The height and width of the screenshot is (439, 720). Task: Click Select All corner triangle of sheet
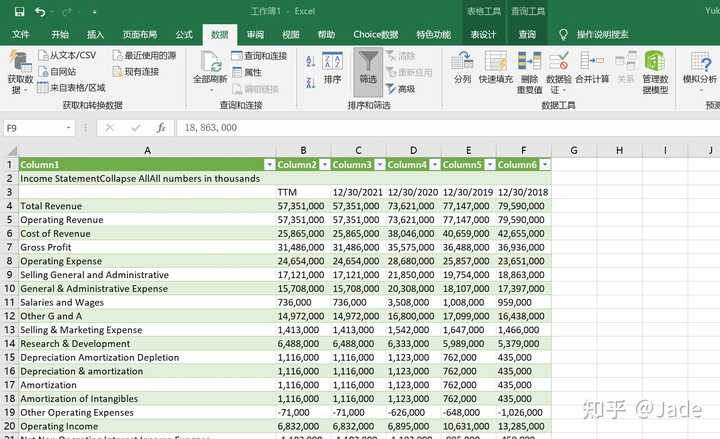[x=11, y=150]
